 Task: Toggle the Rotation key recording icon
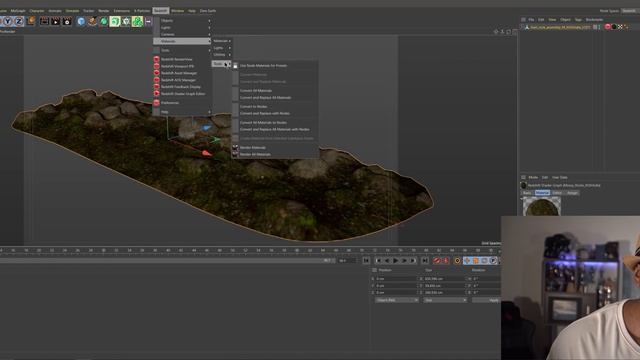484,260
